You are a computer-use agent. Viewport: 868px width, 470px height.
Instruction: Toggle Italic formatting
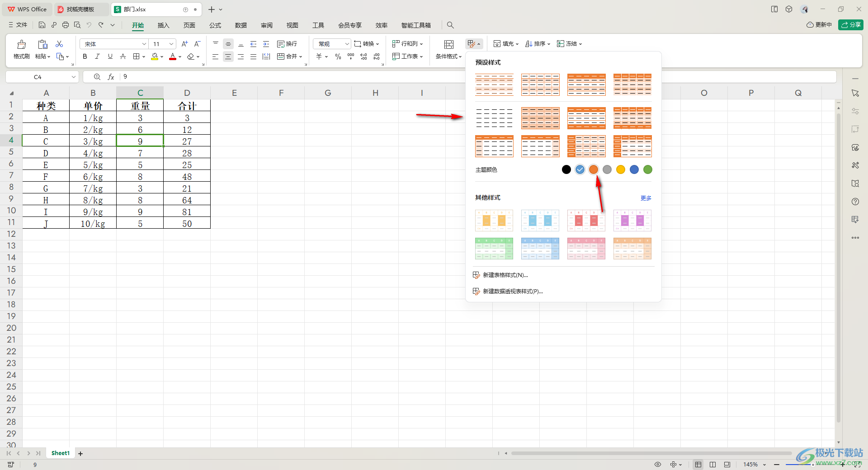pos(97,56)
